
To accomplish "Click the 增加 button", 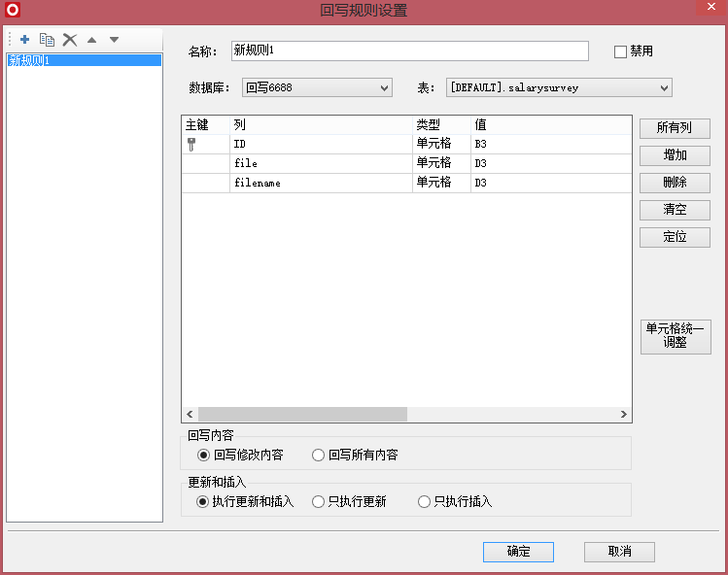I will (675, 155).
